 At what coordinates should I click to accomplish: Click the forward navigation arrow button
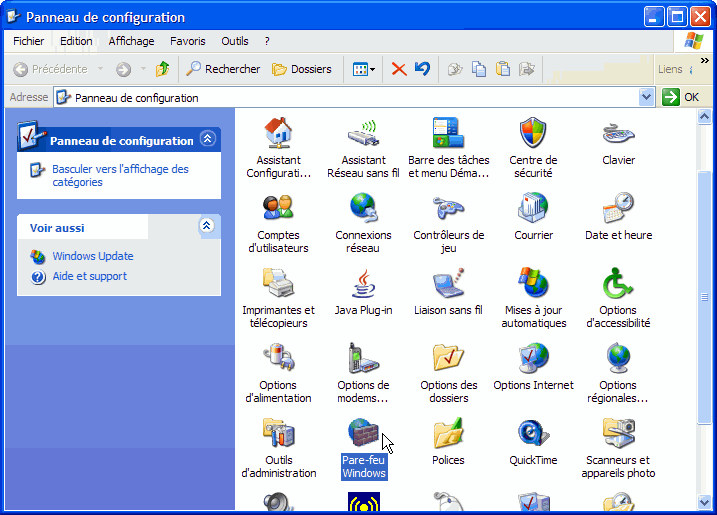pos(123,69)
